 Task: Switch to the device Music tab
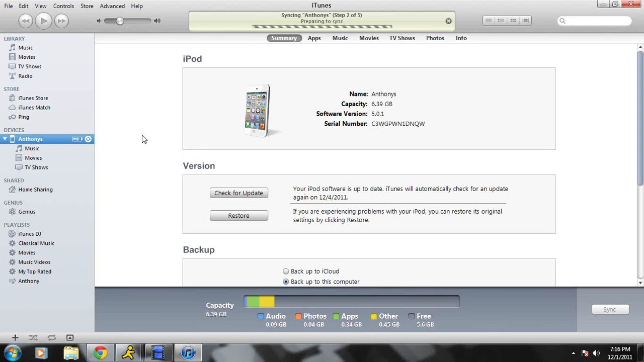coord(340,38)
